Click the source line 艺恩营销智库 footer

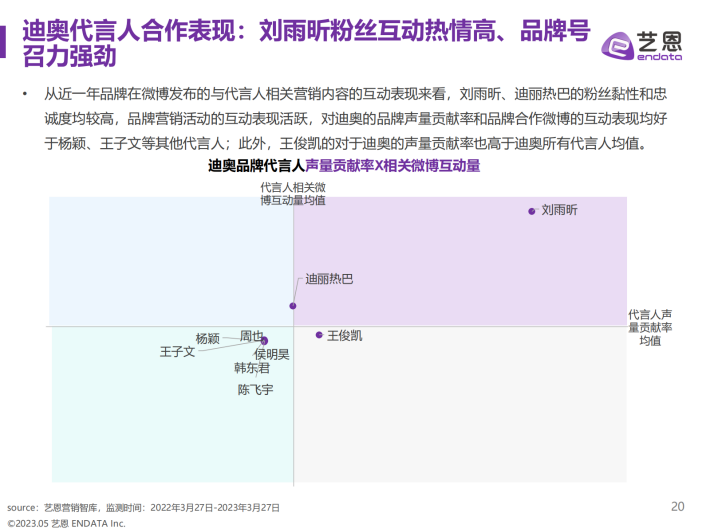143,508
